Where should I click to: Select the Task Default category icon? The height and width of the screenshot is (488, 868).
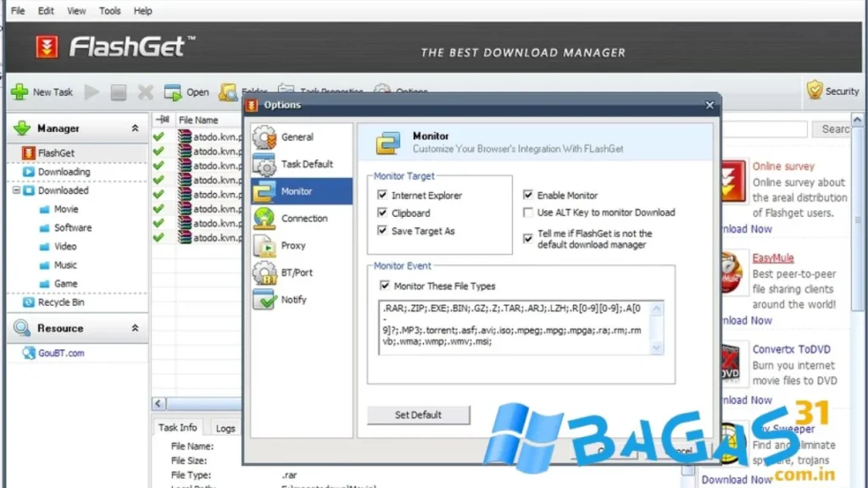tap(264, 164)
